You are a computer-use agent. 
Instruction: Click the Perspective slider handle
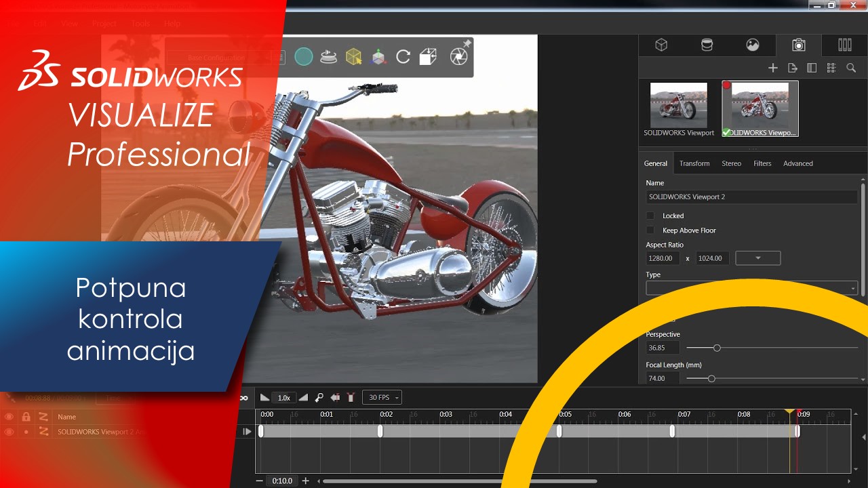coord(717,348)
